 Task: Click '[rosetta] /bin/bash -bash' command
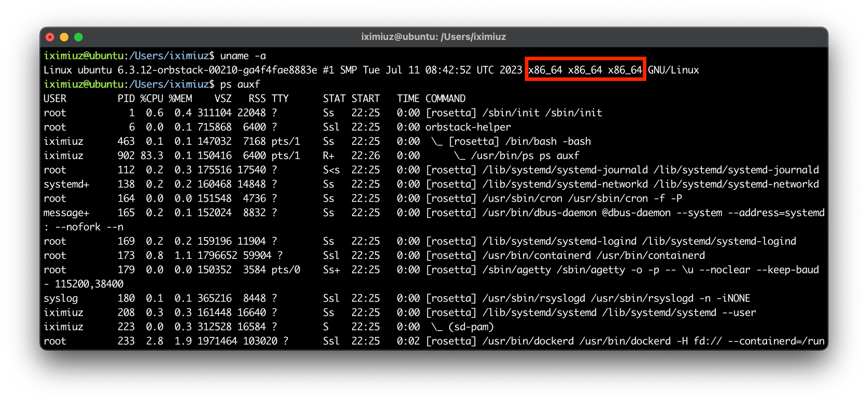pos(520,142)
